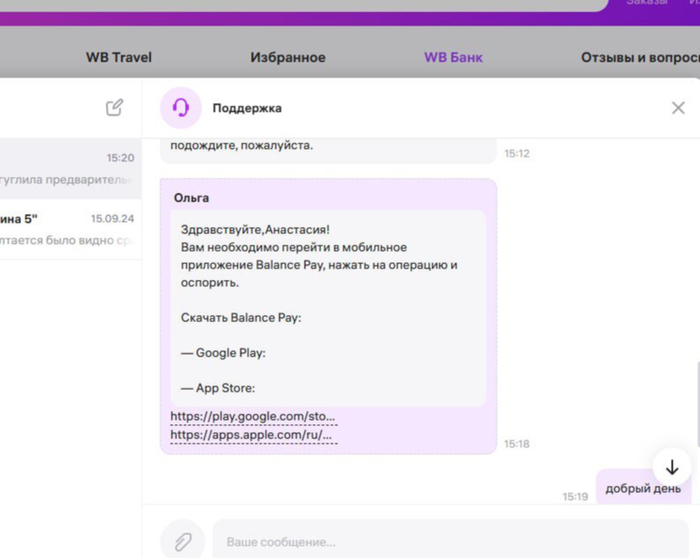Click the headset support avatar icon
Viewport: 700px width, 558px height.
pyautogui.click(x=181, y=108)
